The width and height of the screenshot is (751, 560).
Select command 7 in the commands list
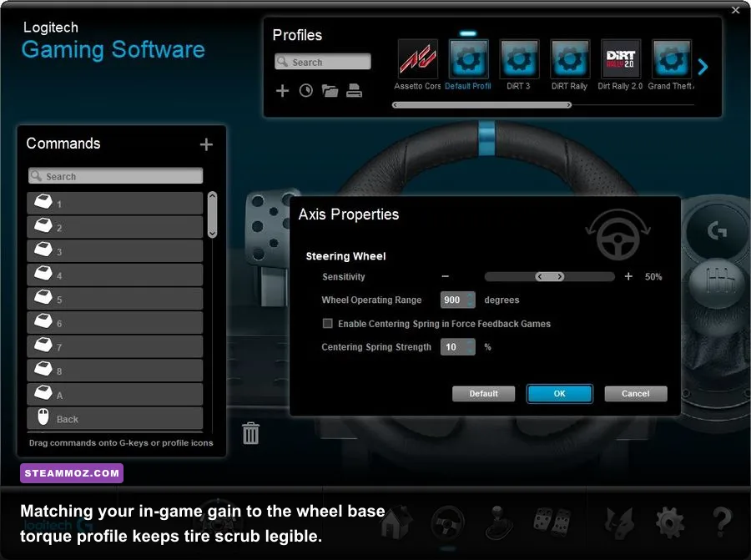click(x=115, y=347)
